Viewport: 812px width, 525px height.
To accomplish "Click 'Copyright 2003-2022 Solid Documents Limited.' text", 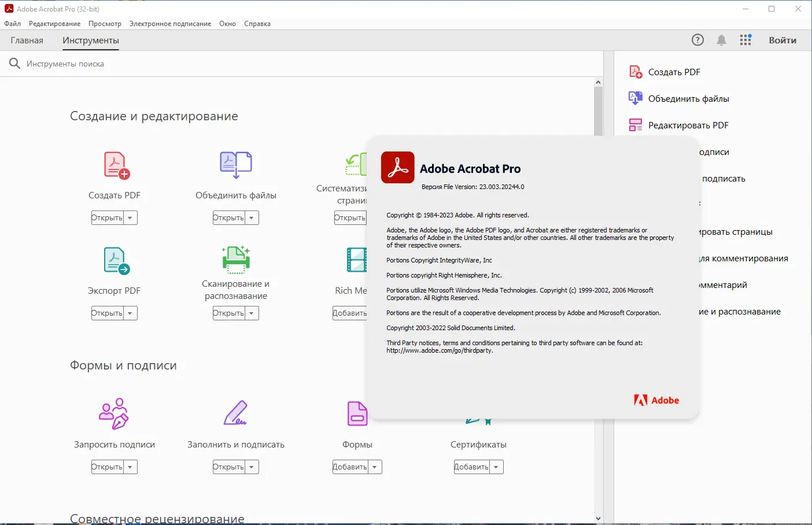I will [451, 328].
